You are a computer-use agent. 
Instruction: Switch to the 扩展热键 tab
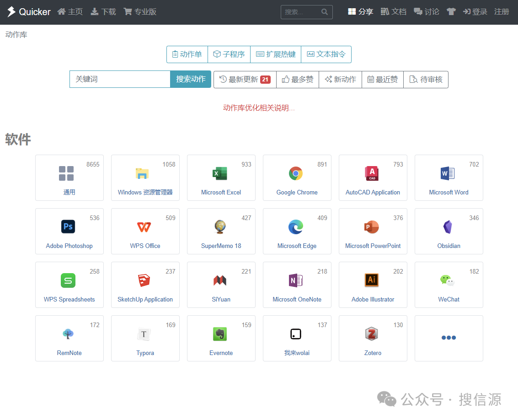pyautogui.click(x=276, y=54)
